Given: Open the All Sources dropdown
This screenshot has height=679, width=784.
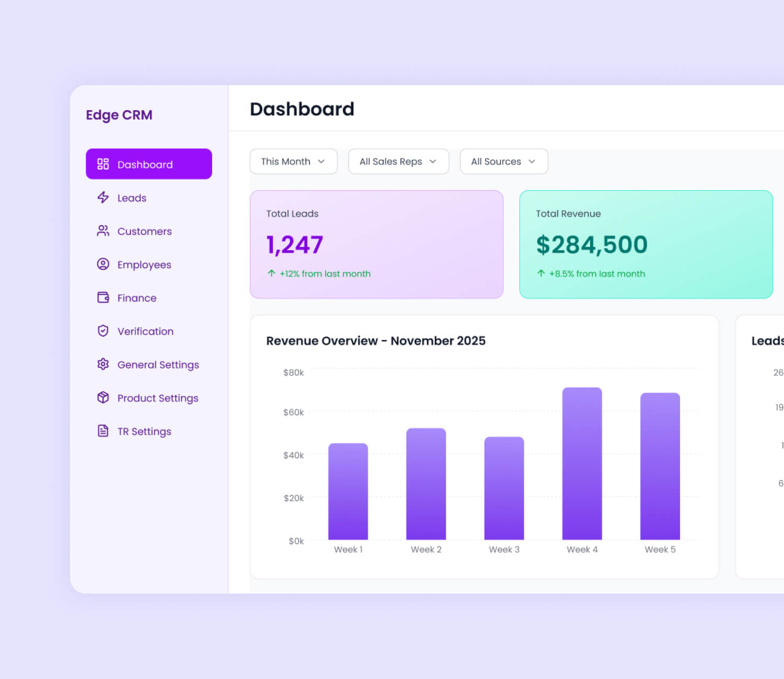Looking at the screenshot, I should [x=503, y=161].
